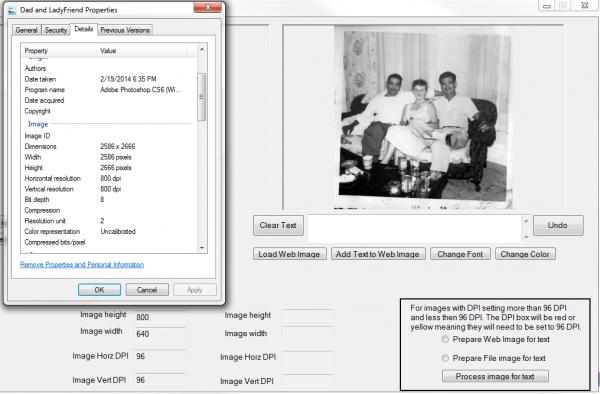
Task: Open Remove Properties and Personal Information link
Action: tap(82, 264)
